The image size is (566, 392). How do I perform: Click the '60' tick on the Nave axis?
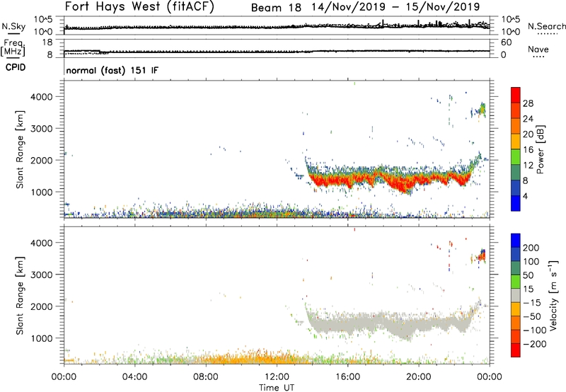[x=506, y=42]
